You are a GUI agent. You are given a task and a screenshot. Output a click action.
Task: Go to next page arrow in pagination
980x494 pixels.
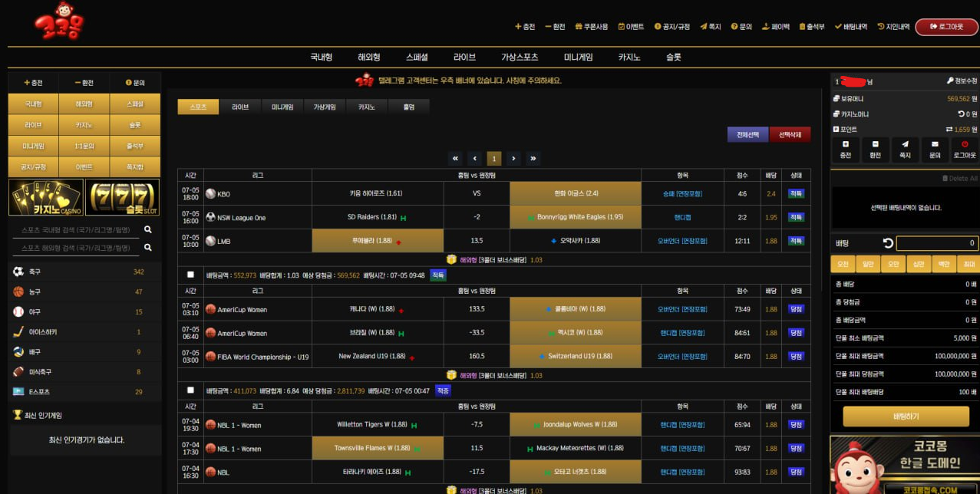513,159
